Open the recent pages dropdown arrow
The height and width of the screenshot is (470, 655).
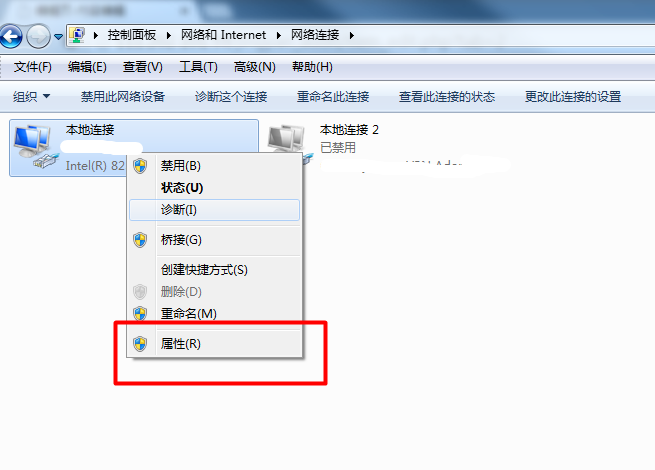(58, 37)
